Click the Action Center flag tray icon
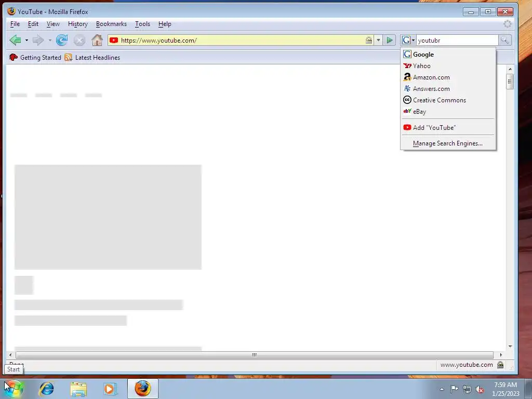Viewport: 532px width, 399px height. tap(454, 389)
